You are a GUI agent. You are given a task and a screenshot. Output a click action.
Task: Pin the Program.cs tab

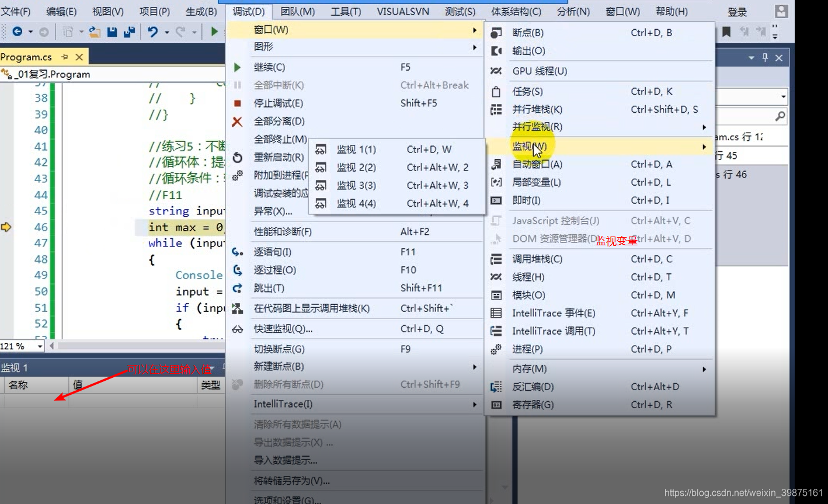65,57
